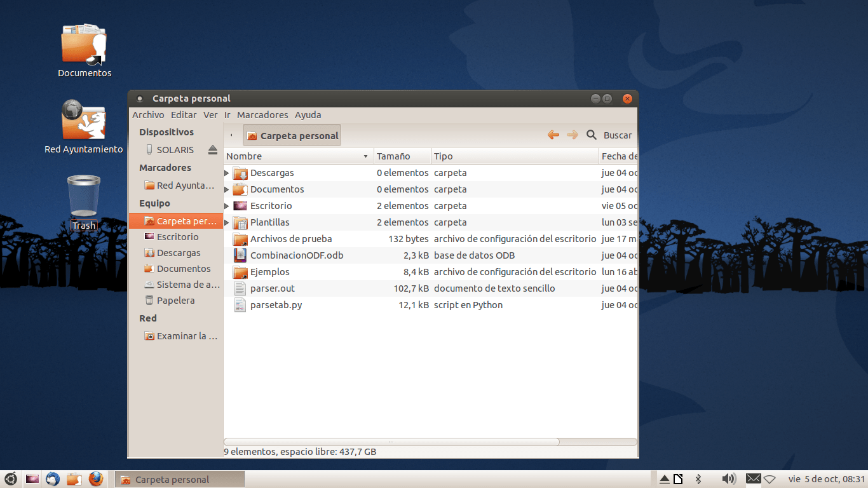This screenshot has height=488, width=868.
Task: Click the LibreOffice document icon in the tray
Action: click(x=678, y=479)
